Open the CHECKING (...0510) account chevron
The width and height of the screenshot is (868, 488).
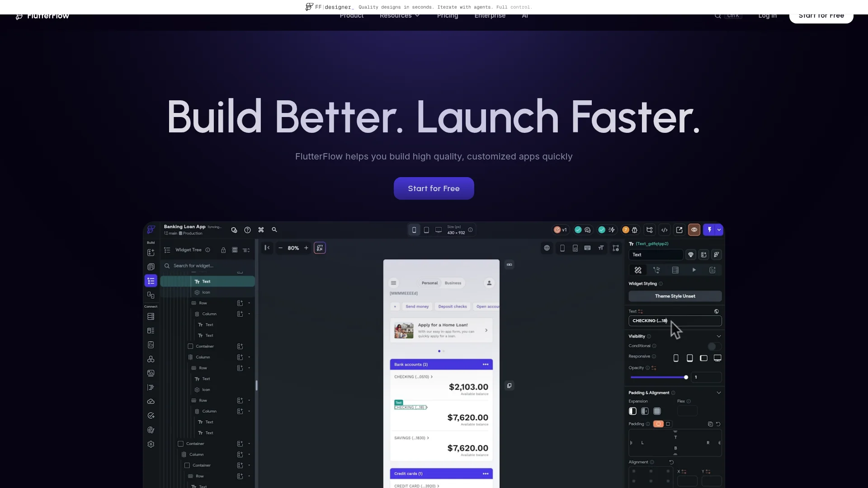pos(432,377)
